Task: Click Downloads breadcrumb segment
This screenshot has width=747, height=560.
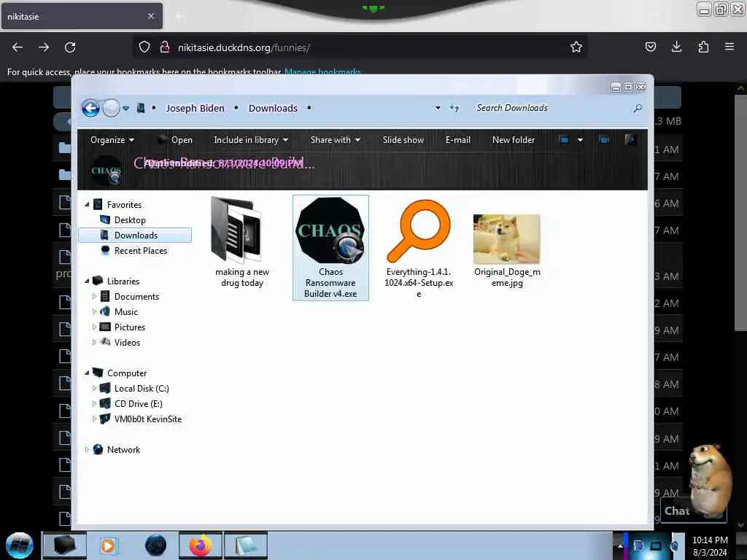Action: 273,108
